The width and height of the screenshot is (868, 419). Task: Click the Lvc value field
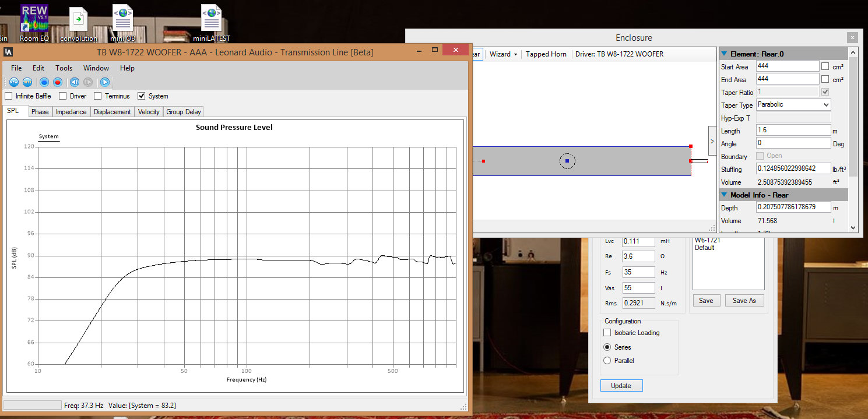pyautogui.click(x=639, y=241)
